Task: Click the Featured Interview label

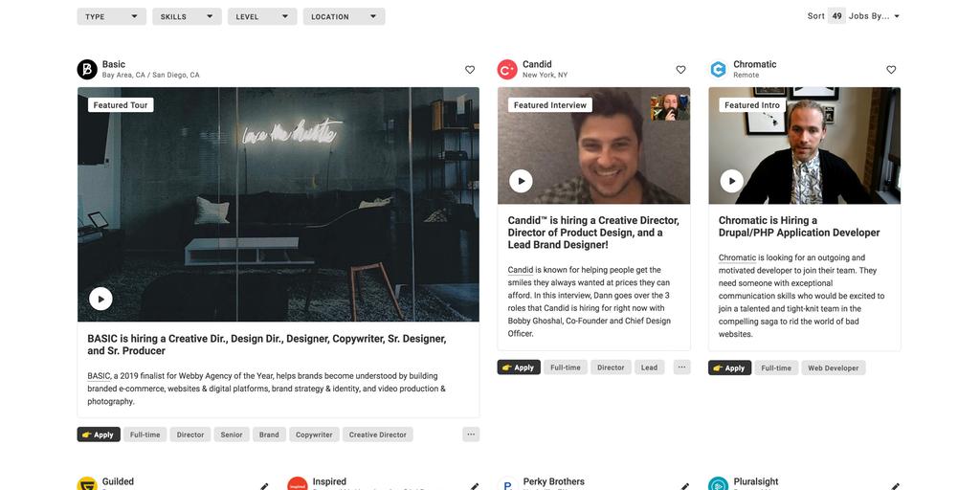Action: click(550, 105)
